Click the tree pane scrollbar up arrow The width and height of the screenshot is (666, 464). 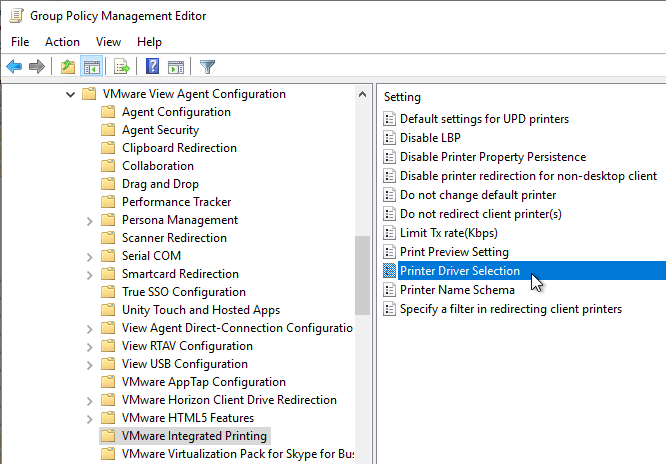(x=362, y=94)
